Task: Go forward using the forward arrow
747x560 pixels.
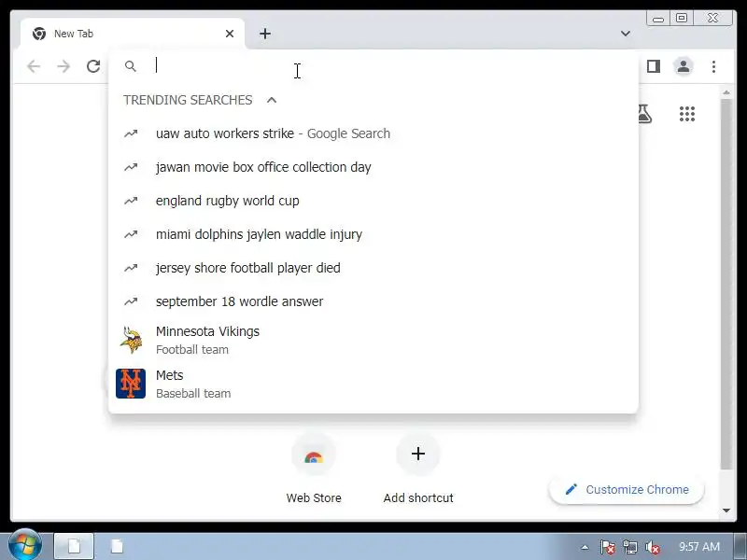Action: click(63, 66)
